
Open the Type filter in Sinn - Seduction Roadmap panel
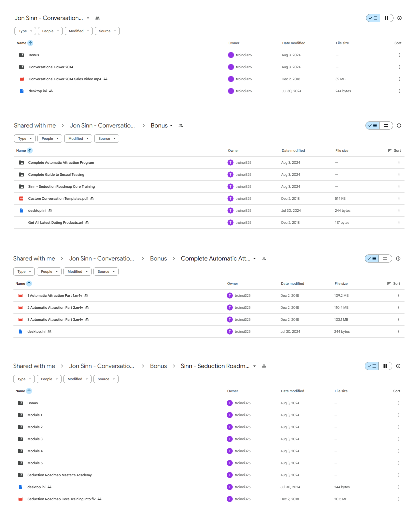[x=24, y=379]
